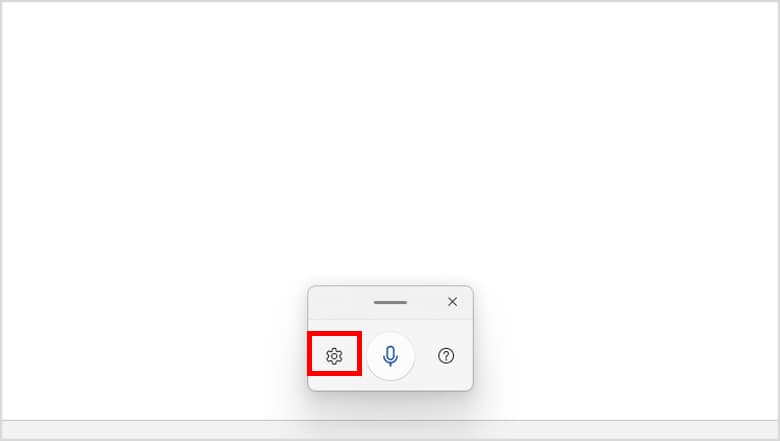780x441 pixels.
Task: Start dictation with the microphone button
Action: click(390, 356)
